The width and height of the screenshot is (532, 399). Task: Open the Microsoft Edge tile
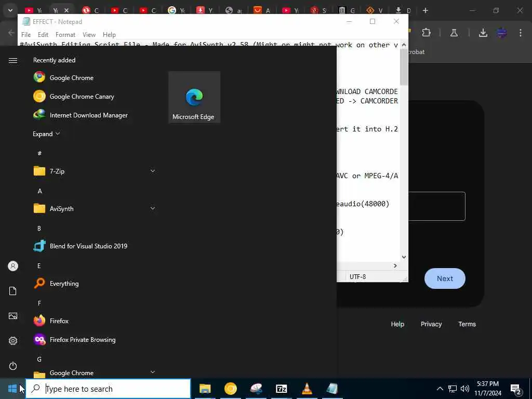pos(194,97)
